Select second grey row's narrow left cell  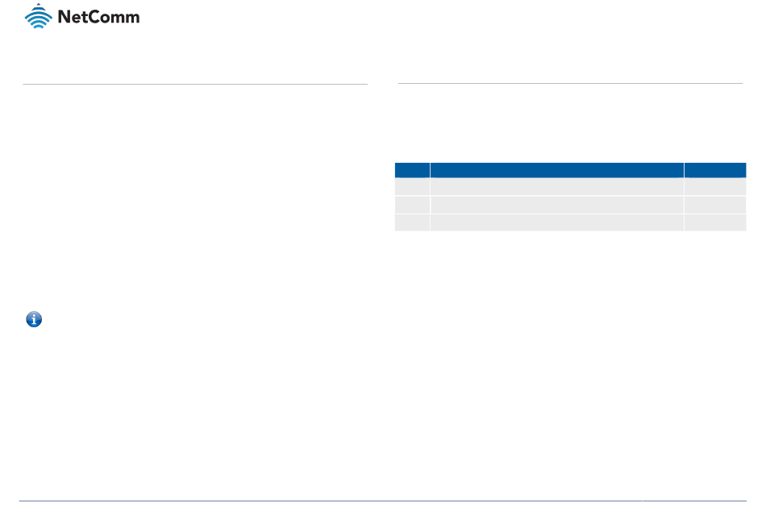(x=412, y=205)
